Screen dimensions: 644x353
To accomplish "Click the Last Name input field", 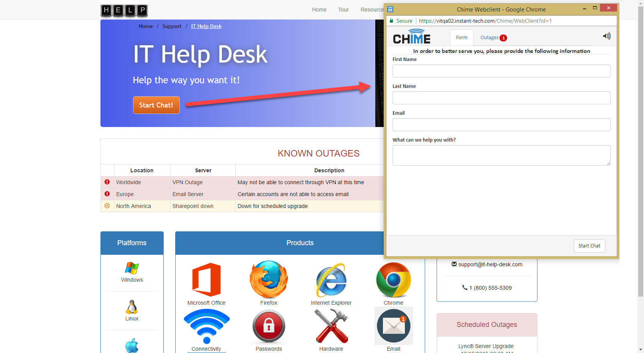I will 501,98.
